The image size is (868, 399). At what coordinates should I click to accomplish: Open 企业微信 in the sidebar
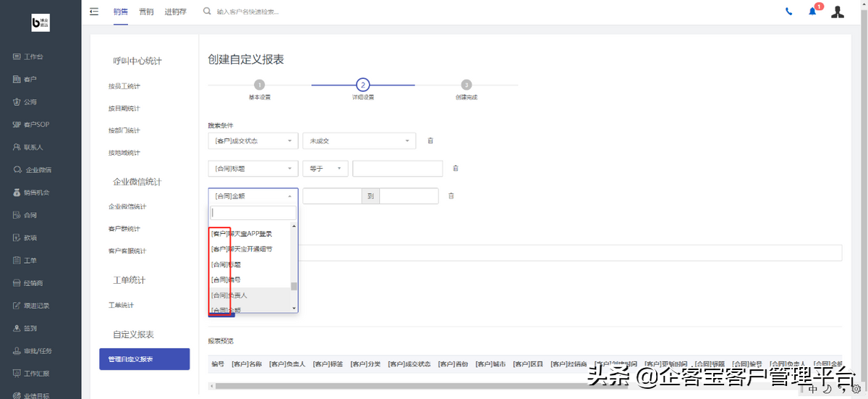click(33, 169)
